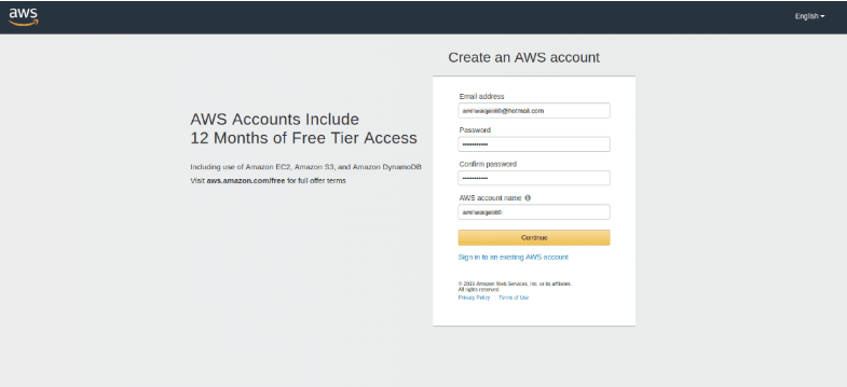Visit the aws.amazon.com/free link
The image size is (847, 387).
coord(246,181)
